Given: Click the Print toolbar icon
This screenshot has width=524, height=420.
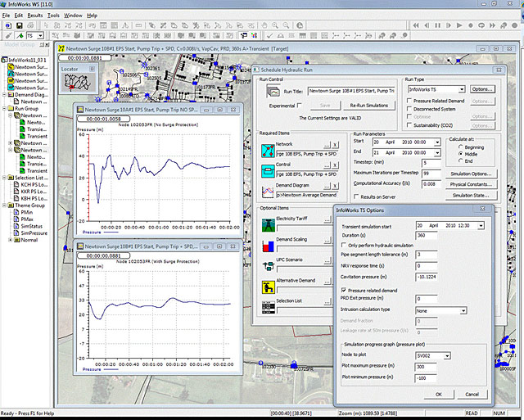Looking at the screenshot, I should click(30, 25).
